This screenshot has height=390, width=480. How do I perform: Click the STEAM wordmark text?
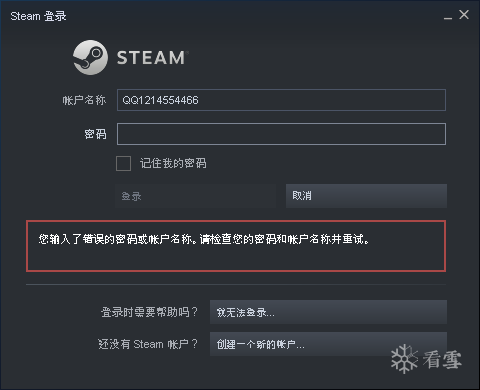pyautogui.click(x=151, y=58)
